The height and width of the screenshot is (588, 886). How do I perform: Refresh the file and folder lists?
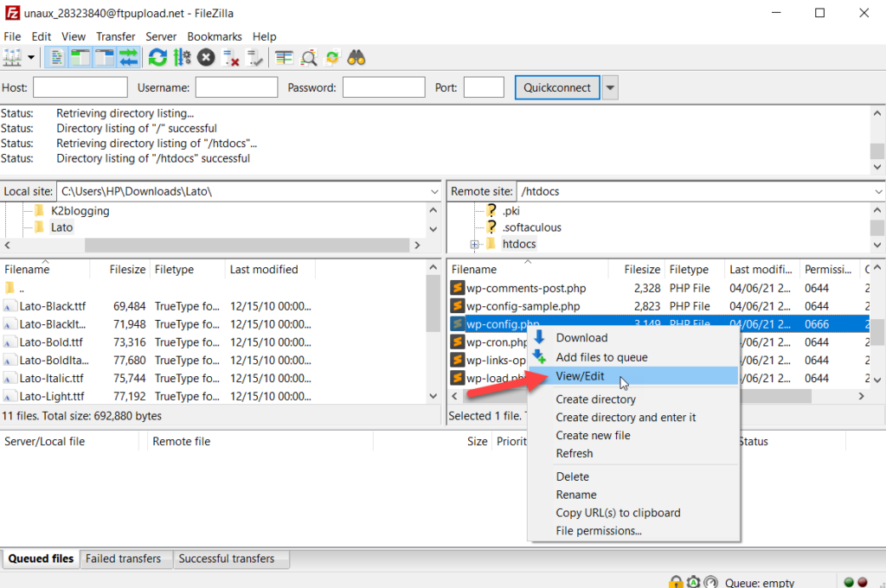point(157,58)
